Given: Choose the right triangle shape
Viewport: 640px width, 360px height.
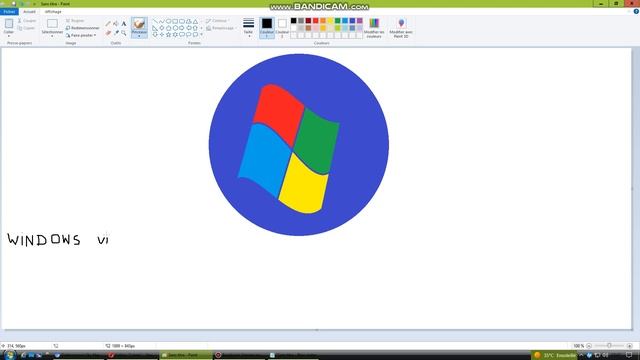Looking at the screenshot, I should pyautogui.click(x=155, y=28).
